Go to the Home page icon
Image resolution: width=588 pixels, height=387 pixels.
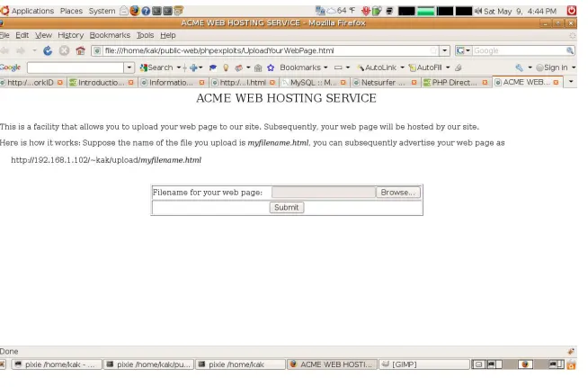coord(80,50)
